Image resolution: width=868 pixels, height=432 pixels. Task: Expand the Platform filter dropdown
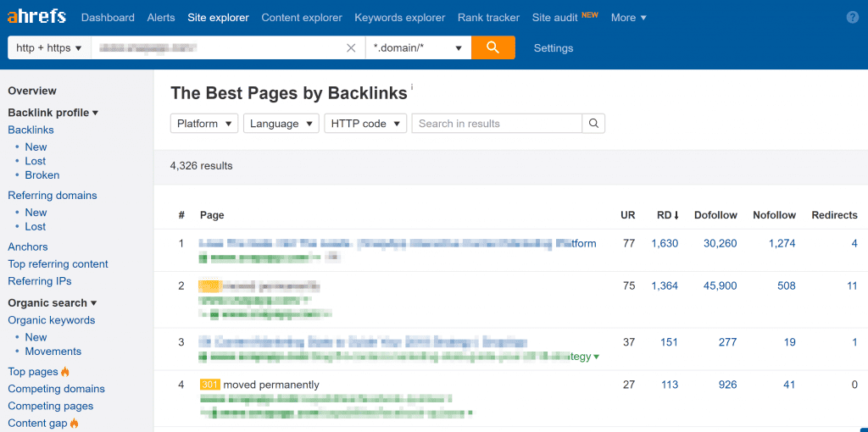click(x=204, y=124)
